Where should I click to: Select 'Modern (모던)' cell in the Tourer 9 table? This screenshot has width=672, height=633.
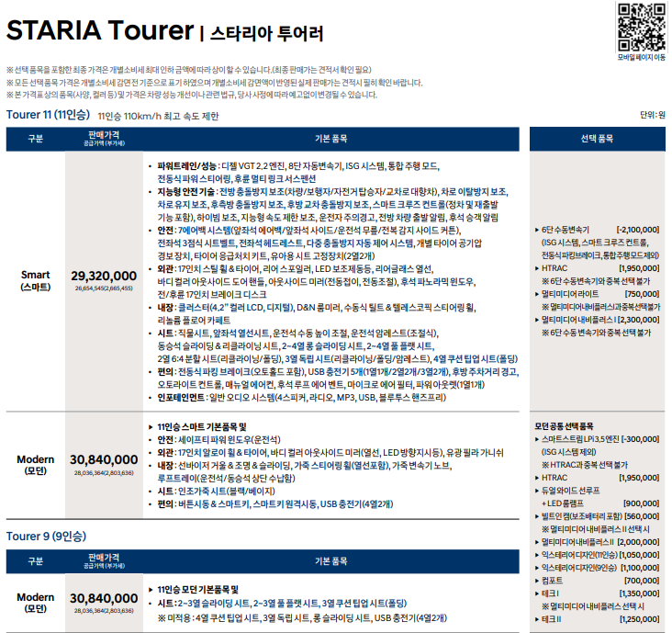coord(36,603)
